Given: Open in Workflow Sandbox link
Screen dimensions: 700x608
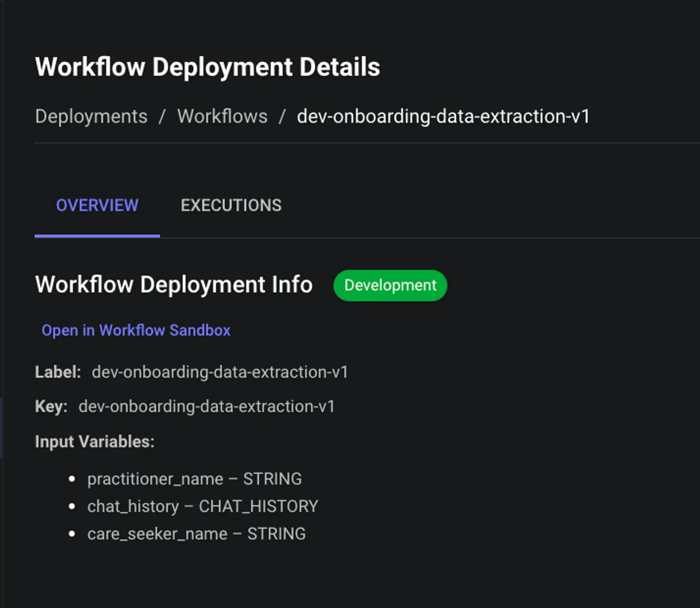Looking at the screenshot, I should tap(136, 330).
